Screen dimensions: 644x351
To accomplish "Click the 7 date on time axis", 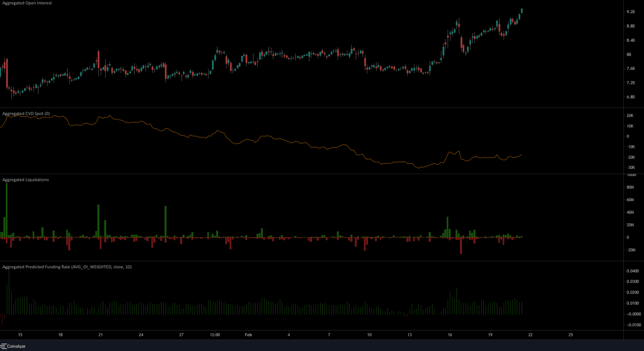I will click(329, 335).
